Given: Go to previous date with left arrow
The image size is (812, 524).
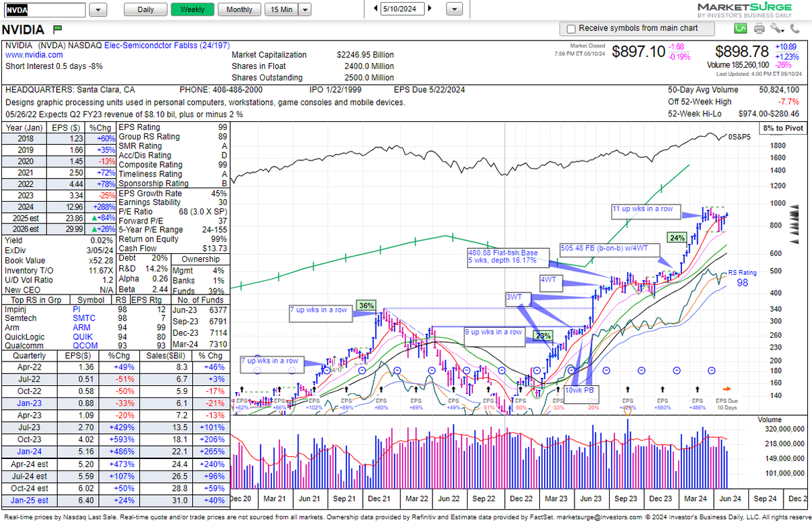Looking at the screenshot, I should point(374,9).
